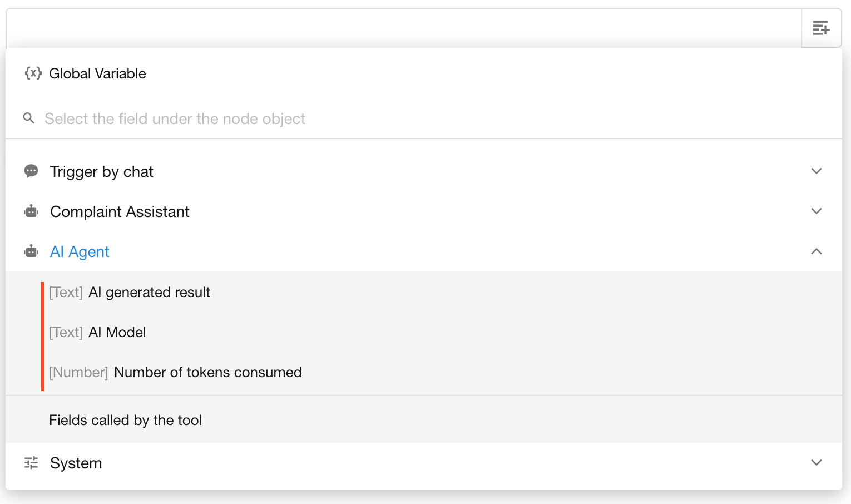Click the Trigger by chat bubble icon
Viewport: 851px width, 504px height.
[31, 171]
